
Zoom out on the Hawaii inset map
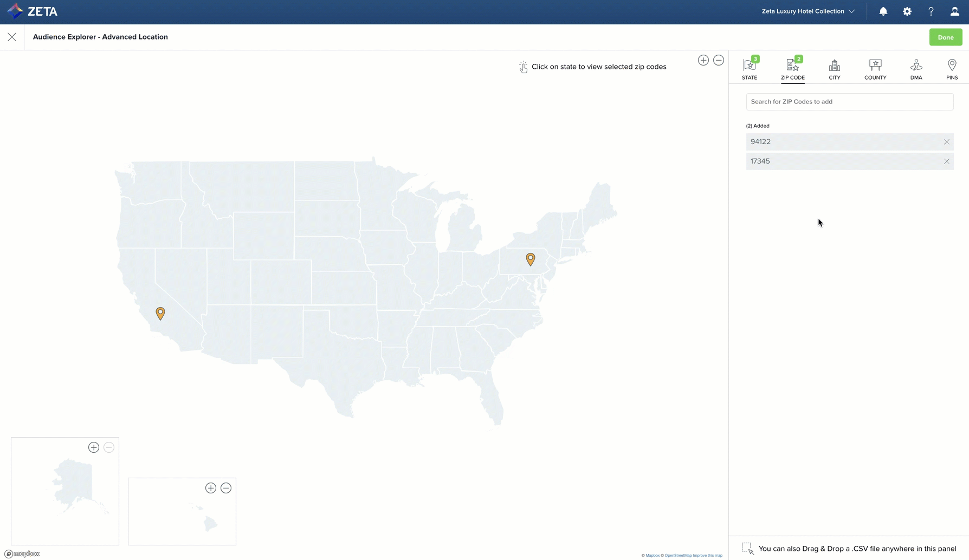226,488
